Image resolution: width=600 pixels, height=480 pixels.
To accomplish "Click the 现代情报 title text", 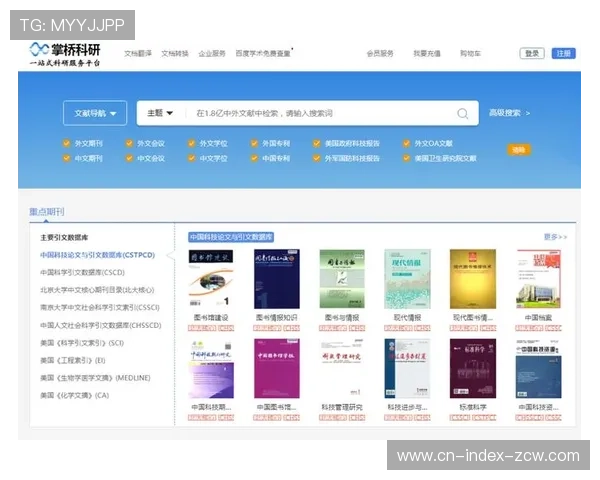I will (408, 318).
